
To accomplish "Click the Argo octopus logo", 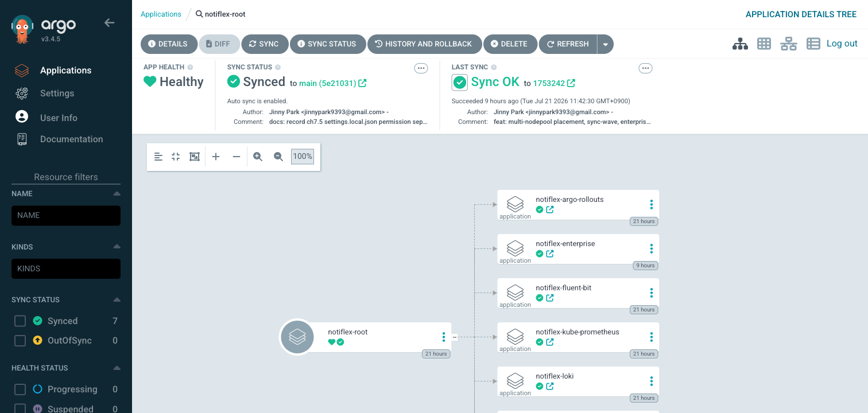I will coord(22,30).
